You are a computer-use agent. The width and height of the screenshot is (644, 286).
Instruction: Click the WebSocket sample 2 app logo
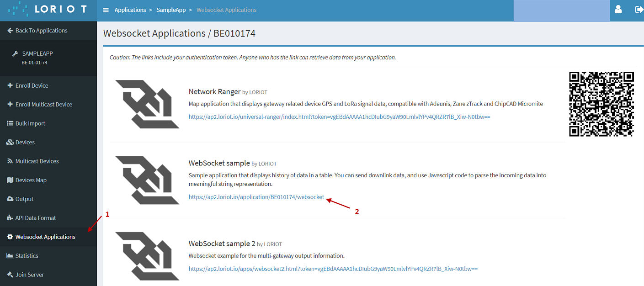coord(147,256)
